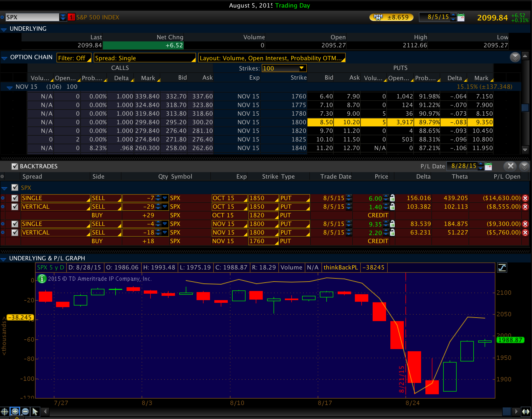Click the 1800 put bid 8.50
This screenshot has height=419, width=532.
tap(320, 122)
